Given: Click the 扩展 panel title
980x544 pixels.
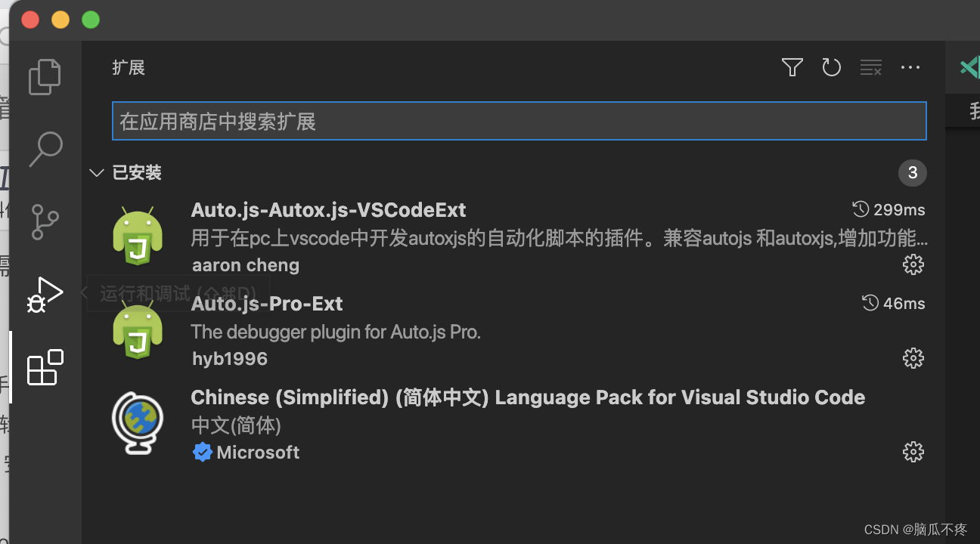Looking at the screenshot, I should (x=129, y=68).
